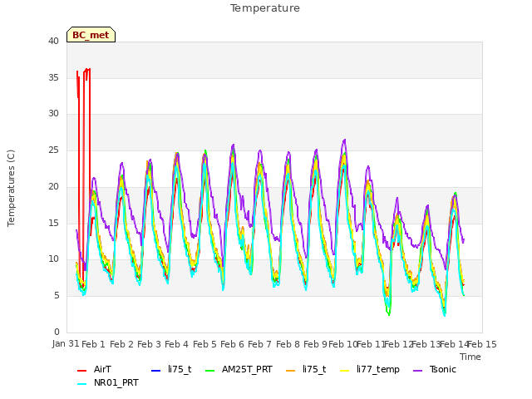Click the yellow li77_temp legend swatch
The height and width of the screenshot is (399, 532).
[x=345, y=371]
